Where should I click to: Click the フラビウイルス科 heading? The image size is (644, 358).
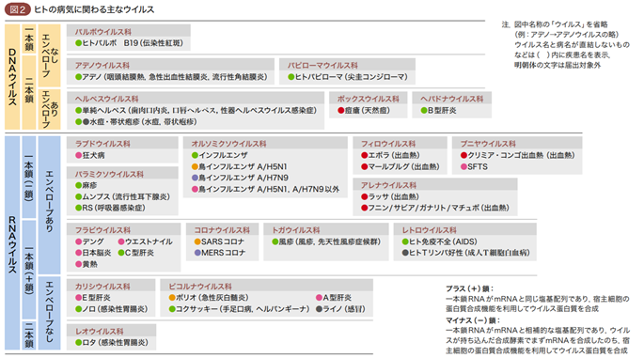tap(102, 230)
